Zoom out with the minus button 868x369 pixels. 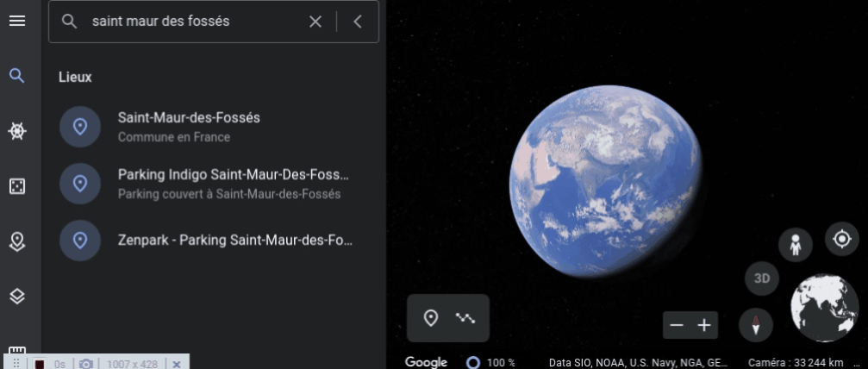[677, 325]
